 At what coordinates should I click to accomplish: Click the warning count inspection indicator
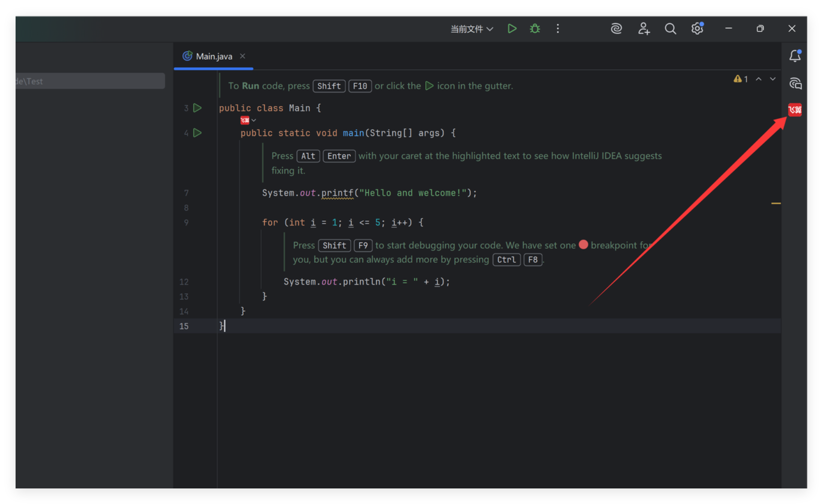pos(741,79)
